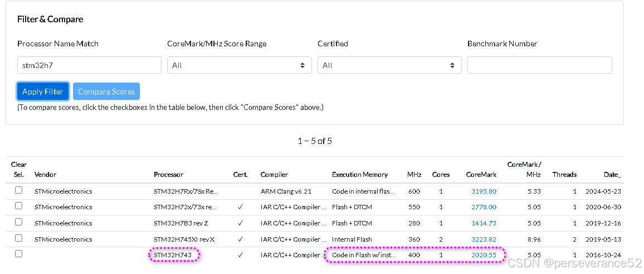Click the Apply Filter button
Image resolution: width=644 pixels, height=274 pixels.
coord(43,92)
